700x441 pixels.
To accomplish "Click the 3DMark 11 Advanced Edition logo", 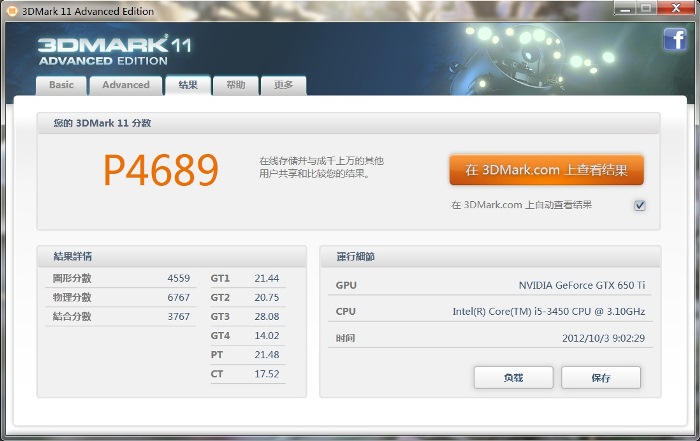I will pyautogui.click(x=115, y=50).
